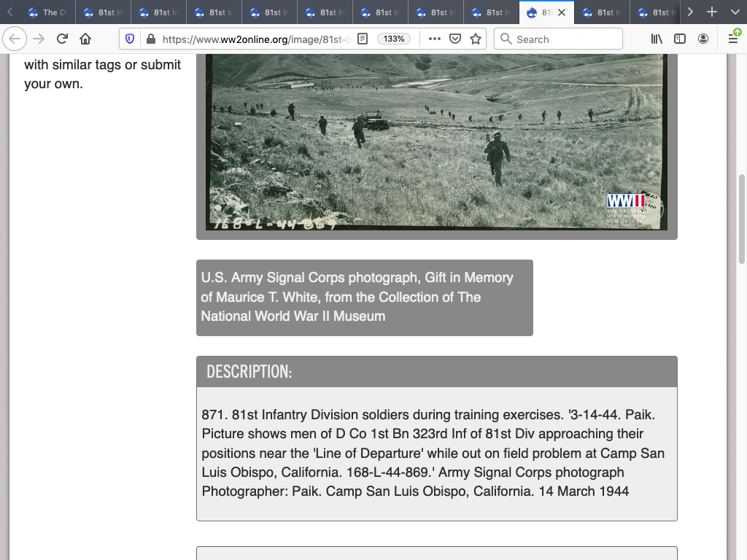747x560 pixels.
Task: List all tabs with the dropdown arrow
Action: coord(734,12)
